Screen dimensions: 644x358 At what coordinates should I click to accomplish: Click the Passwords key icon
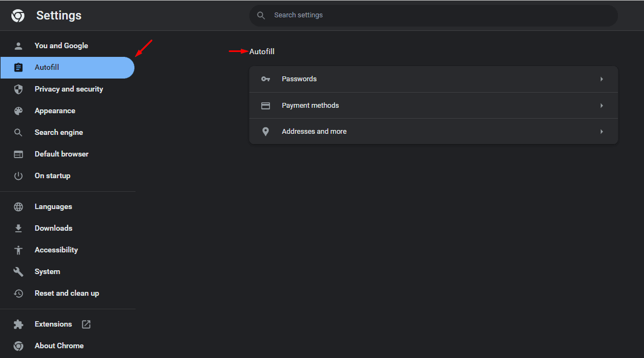(266, 79)
